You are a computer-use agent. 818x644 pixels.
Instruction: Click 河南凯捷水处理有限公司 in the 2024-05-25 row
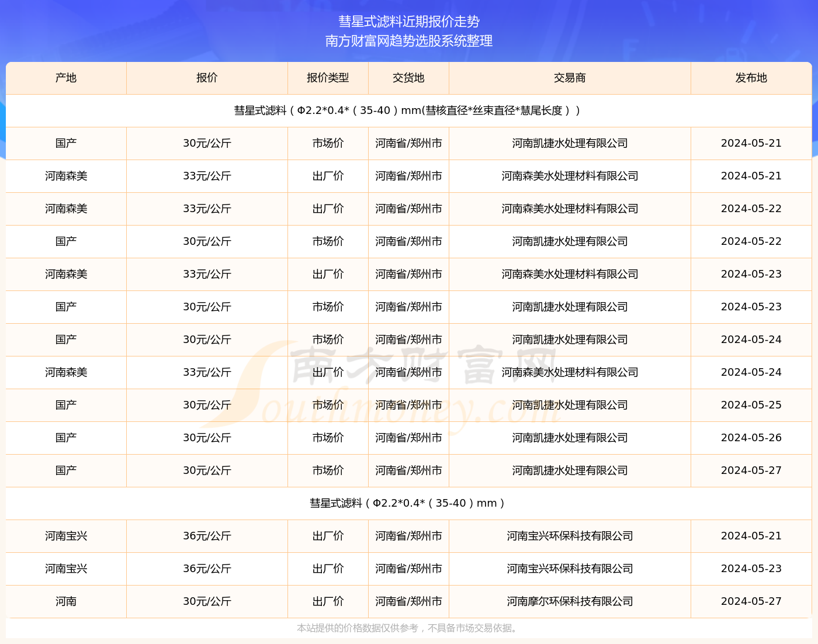click(570, 405)
